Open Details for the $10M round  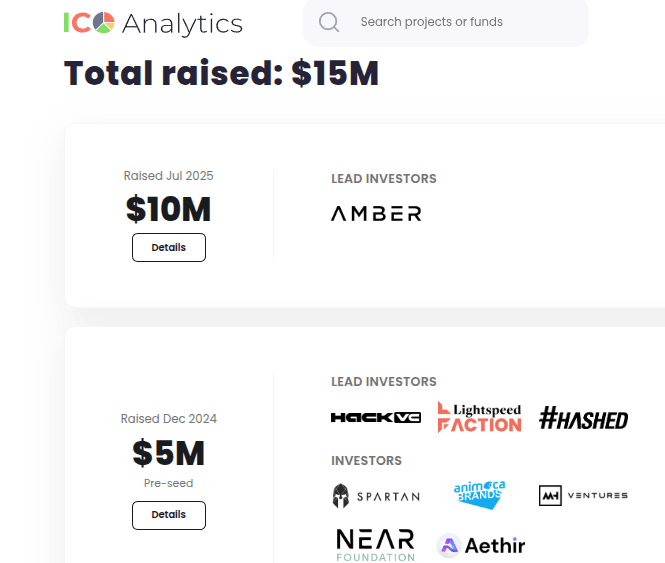click(x=169, y=247)
